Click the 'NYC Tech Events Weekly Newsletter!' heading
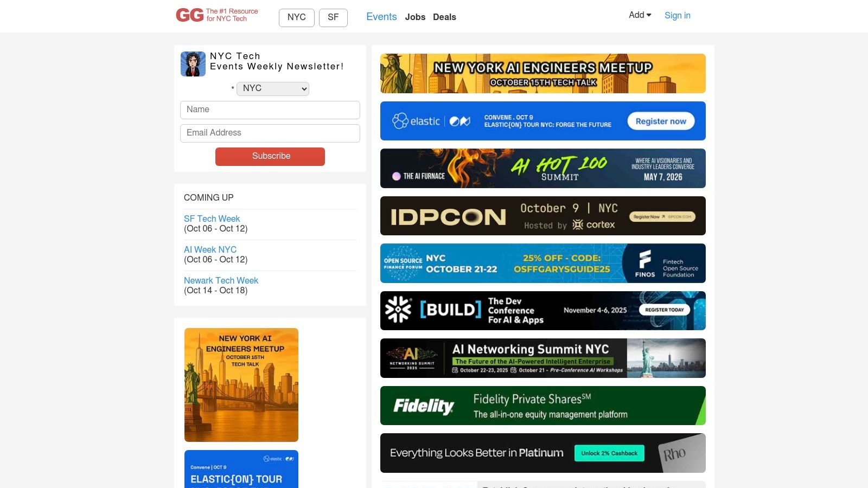This screenshot has width=868, height=488. coord(277,61)
